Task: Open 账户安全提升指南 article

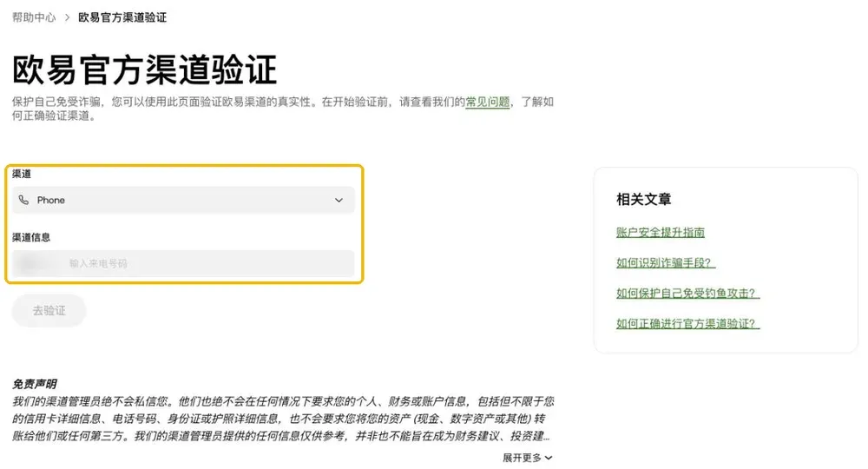Action: [x=661, y=233]
